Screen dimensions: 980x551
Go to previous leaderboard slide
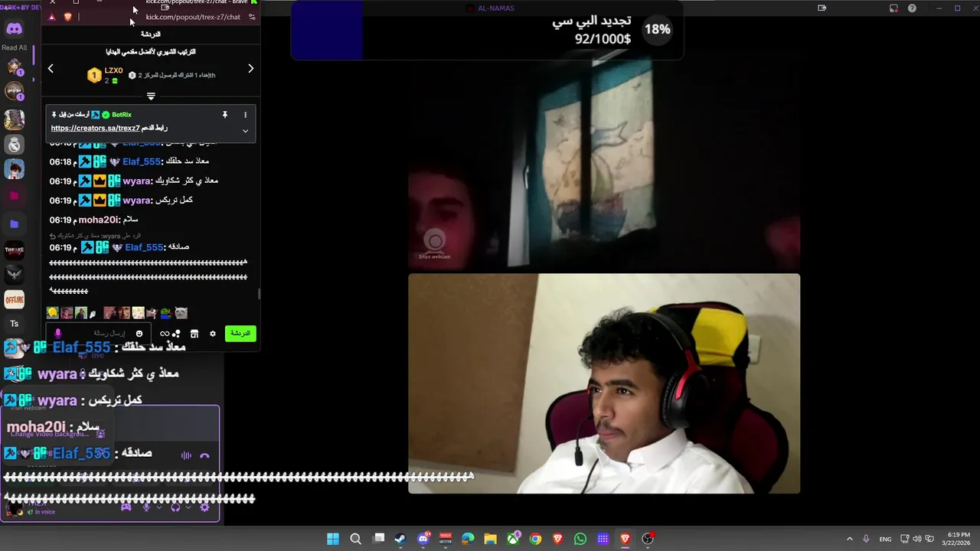point(51,69)
